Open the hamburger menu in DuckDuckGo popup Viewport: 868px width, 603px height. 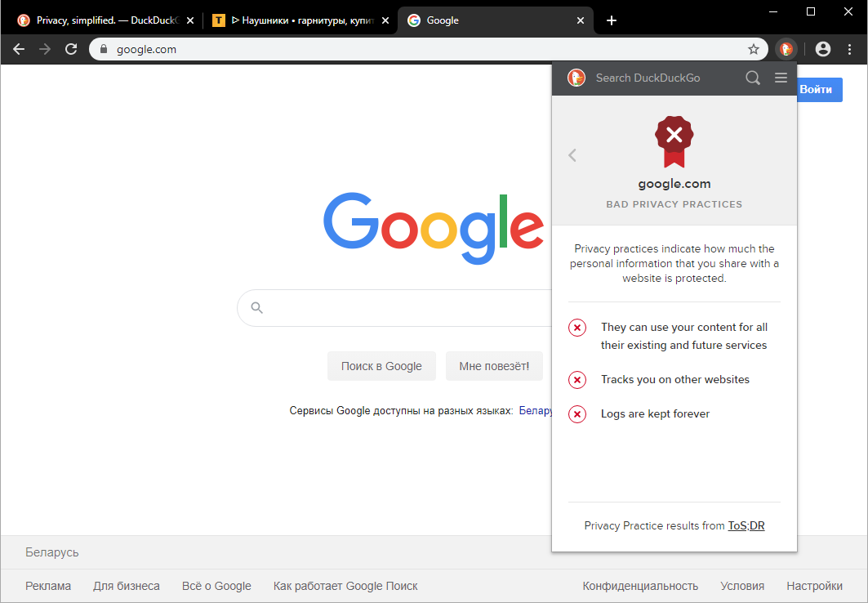tap(781, 78)
